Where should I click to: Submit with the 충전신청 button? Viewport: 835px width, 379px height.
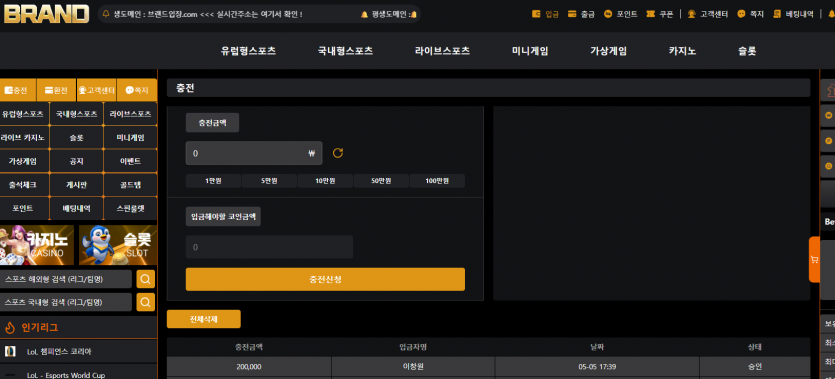325,279
